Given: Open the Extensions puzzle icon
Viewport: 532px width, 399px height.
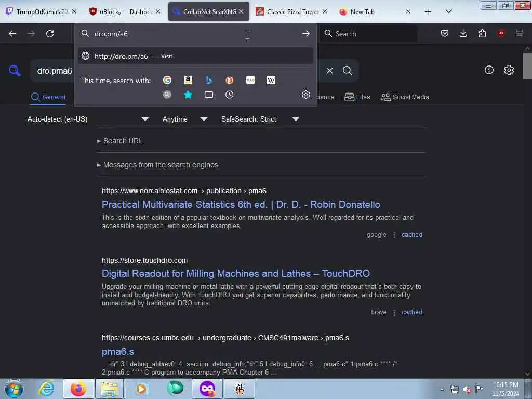Looking at the screenshot, I should (482, 33).
